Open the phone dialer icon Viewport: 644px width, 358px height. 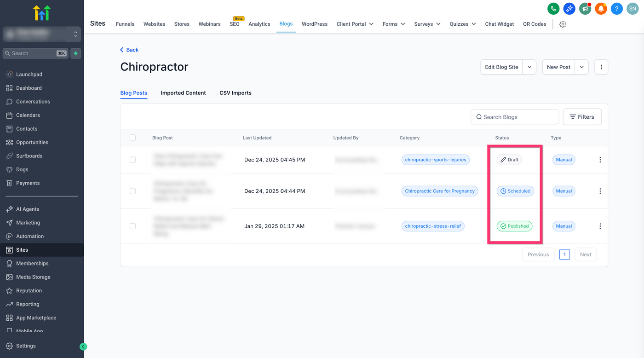[553, 8]
